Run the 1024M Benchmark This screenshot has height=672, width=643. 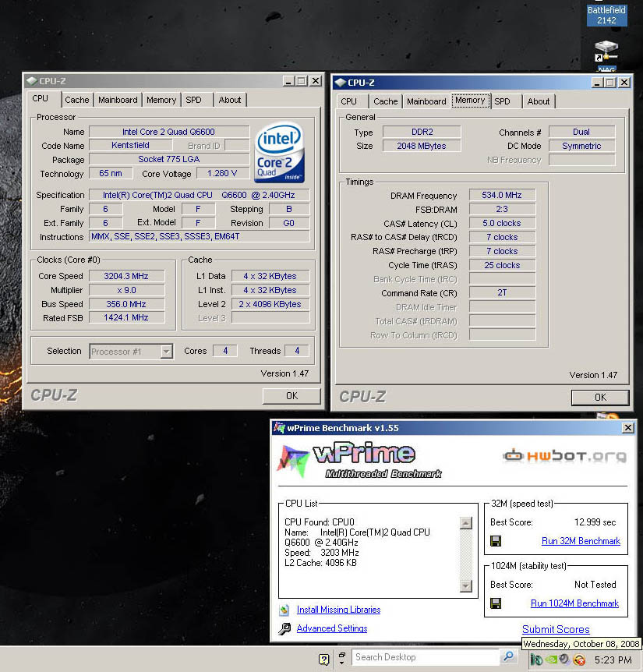[x=574, y=603]
